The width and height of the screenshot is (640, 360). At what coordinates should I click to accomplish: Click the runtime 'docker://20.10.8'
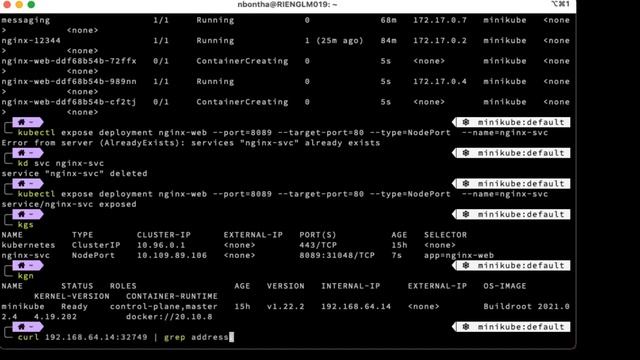[169, 316]
